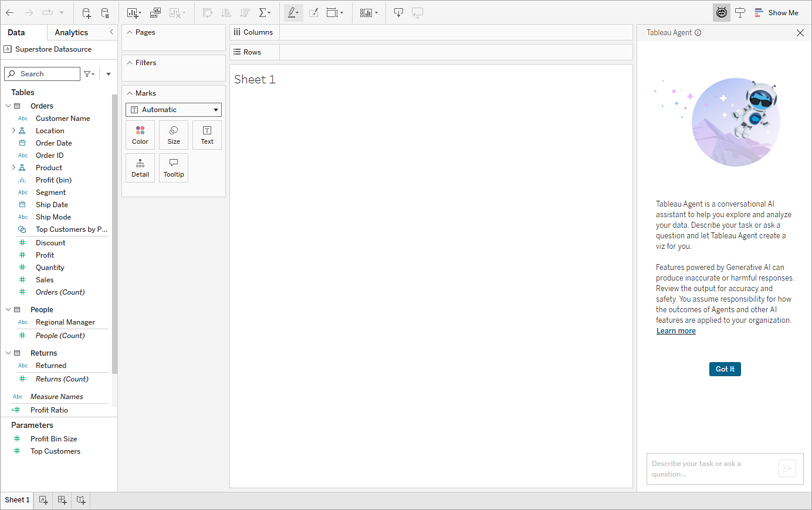This screenshot has height=510, width=812.
Task: Click the Pause Auto Updates icon
Action: (x=105, y=13)
